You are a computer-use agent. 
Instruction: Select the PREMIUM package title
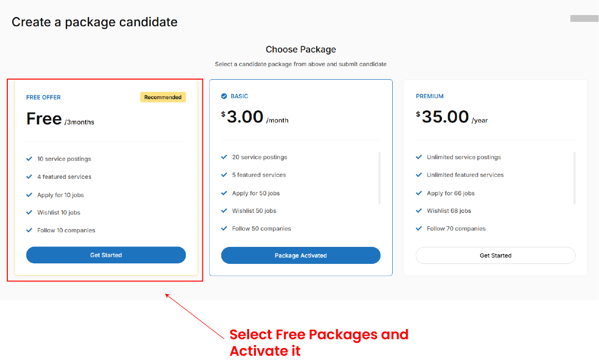tap(430, 96)
